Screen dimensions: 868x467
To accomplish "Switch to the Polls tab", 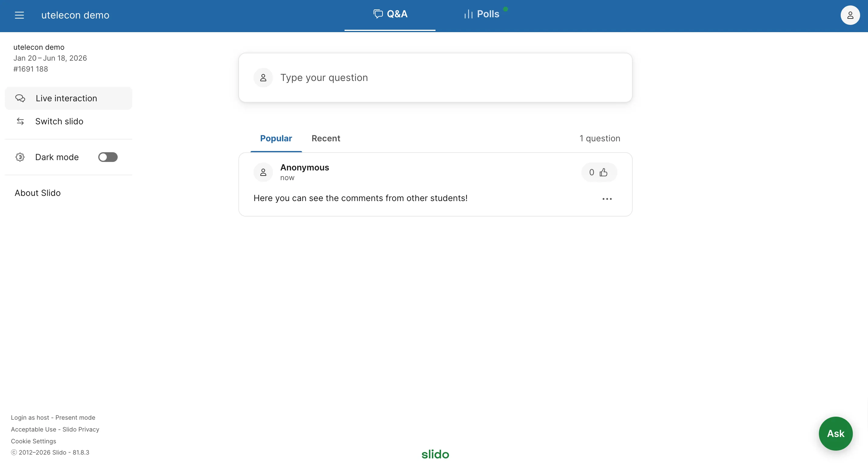I will pyautogui.click(x=482, y=15).
